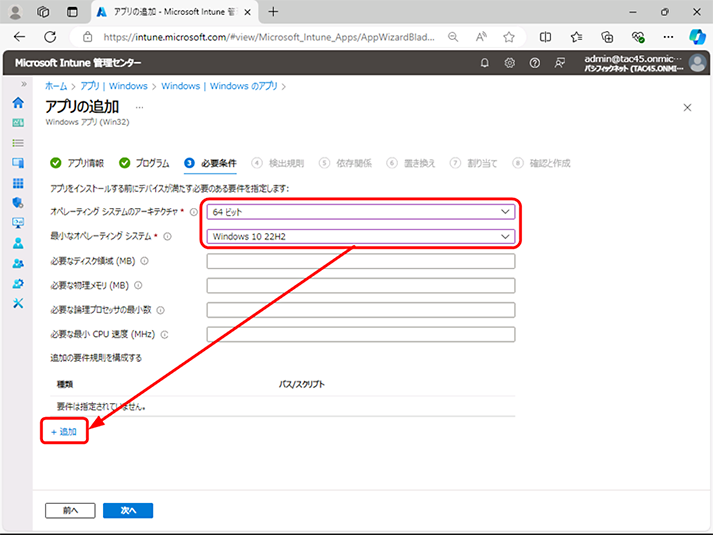Click the 必要な論理プロセッサの最小数 field
The image size is (713, 535).
361,310
